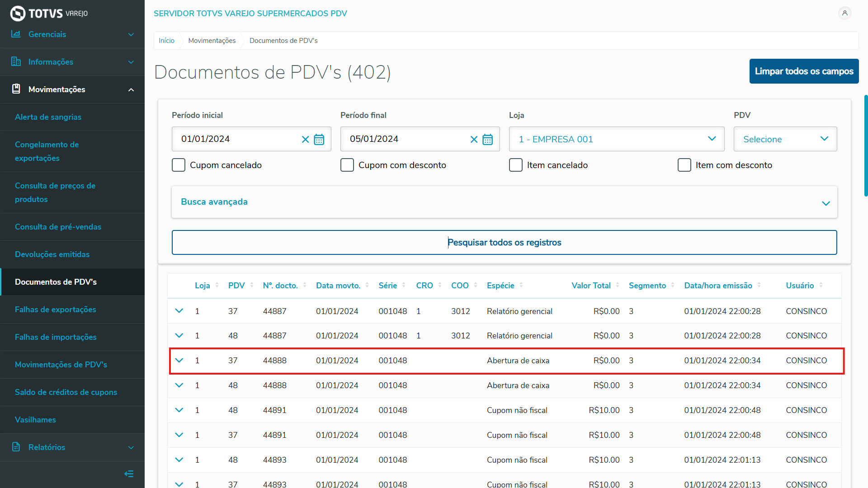Click the Início breadcrumb link
Screen dimensions: 868x488
[x=166, y=41]
